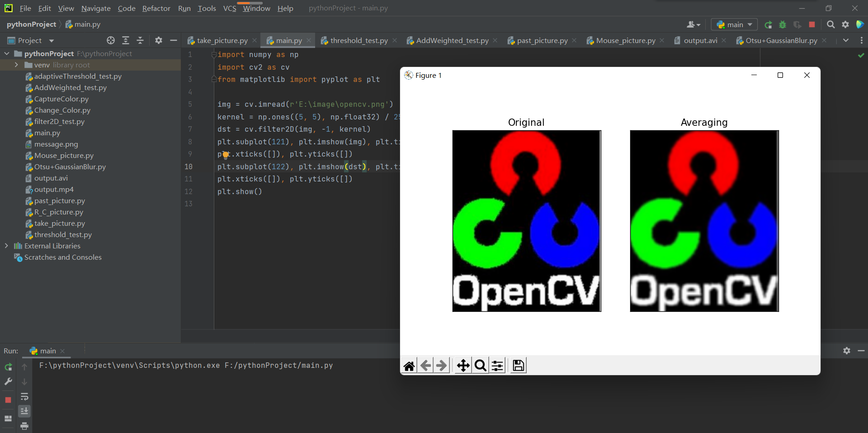Click the Averaging image in Figure 1

click(x=704, y=221)
